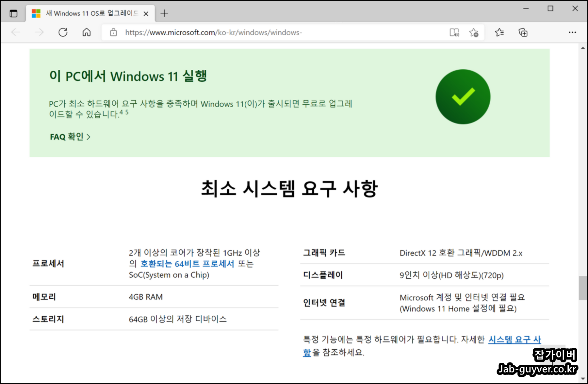Click the FAQ 확인 link
The image size is (588, 384).
coord(70,137)
